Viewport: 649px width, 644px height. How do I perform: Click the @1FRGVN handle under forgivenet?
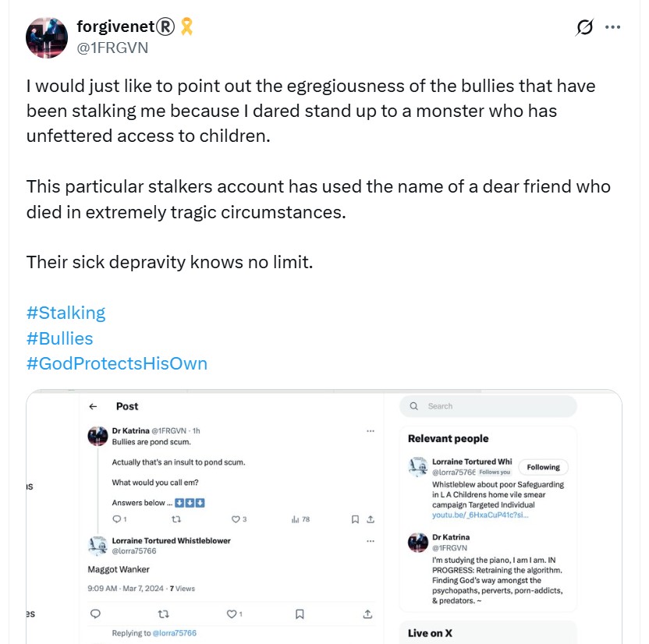112,48
